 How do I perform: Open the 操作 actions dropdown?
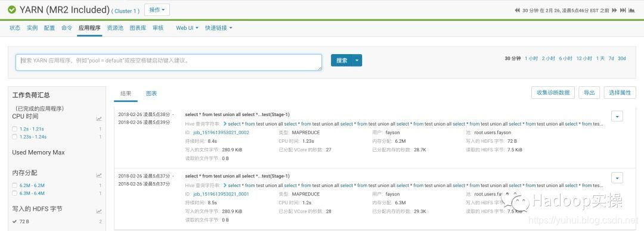point(157,10)
